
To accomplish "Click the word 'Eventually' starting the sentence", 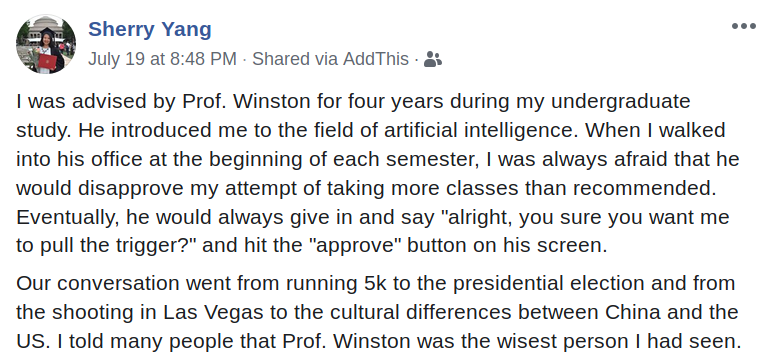I will (65, 217).
